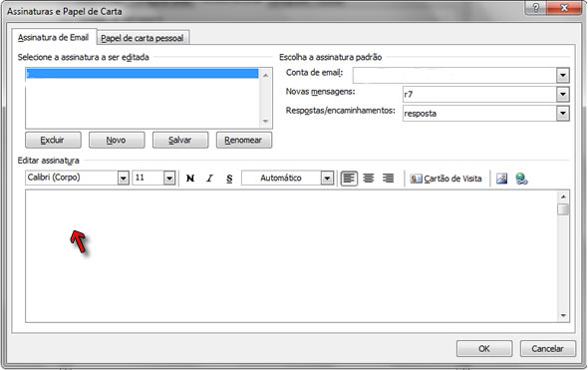Viewport: 588px width, 370px height.
Task: Align signature text left
Action: (x=349, y=179)
